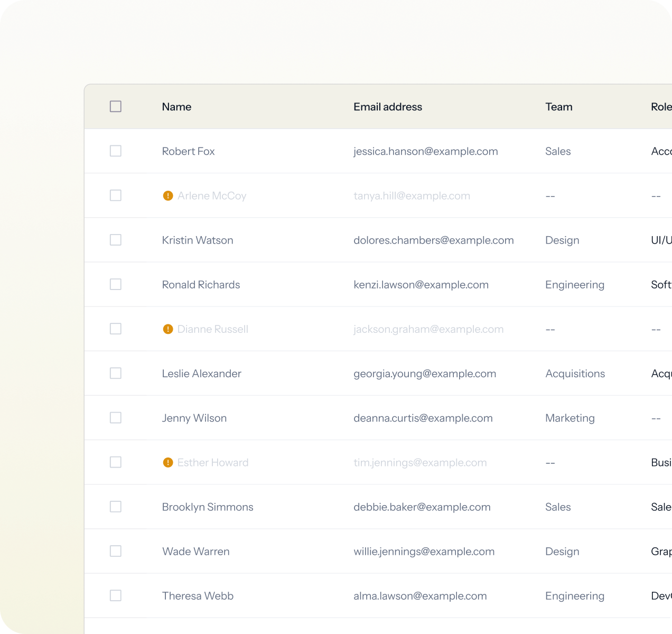Click the email georgia.young@example.com
Screen dimensions: 672x634
425,374
